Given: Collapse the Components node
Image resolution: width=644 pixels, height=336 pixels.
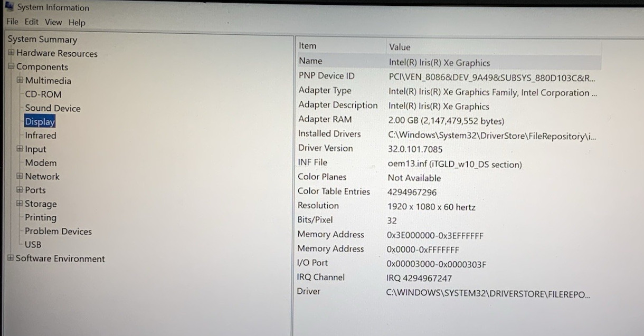Looking at the screenshot, I should point(11,66).
